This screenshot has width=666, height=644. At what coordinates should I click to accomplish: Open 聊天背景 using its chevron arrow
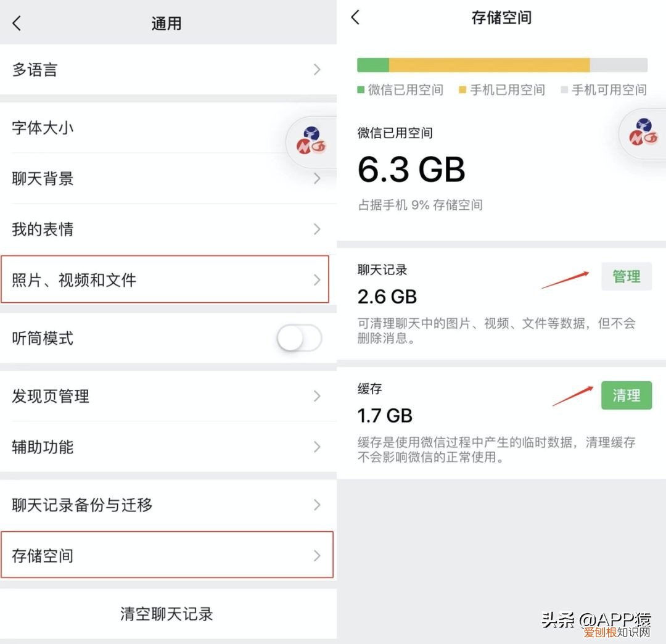pyautogui.click(x=317, y=178)
